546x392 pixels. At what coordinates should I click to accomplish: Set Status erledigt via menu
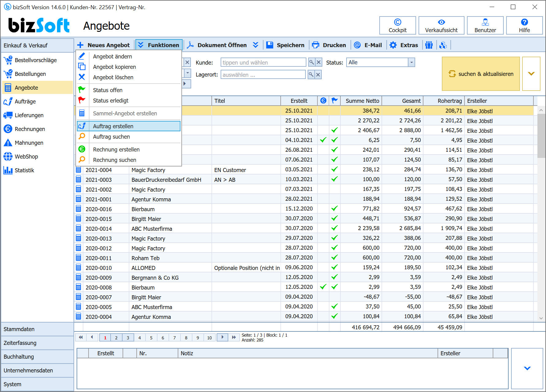pos(129,100)
